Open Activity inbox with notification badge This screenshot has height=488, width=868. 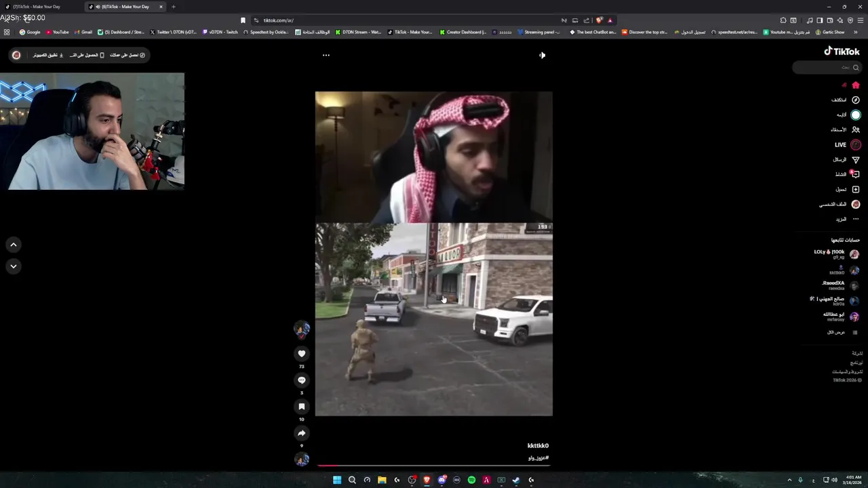(x=855, y=174)
